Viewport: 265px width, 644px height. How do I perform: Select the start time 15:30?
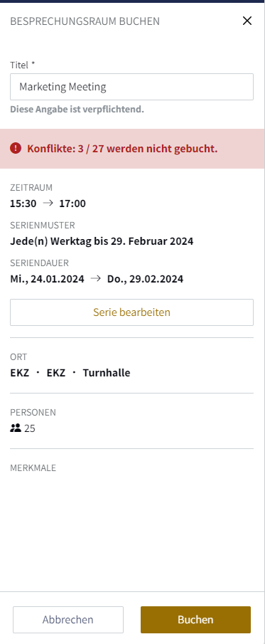point(23,204)
